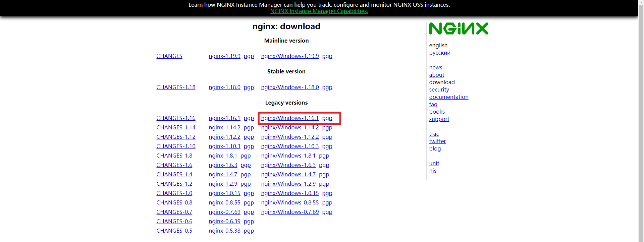Download nginx/Windows-1.2.9

pyautogui.click(x=288, y=184)
